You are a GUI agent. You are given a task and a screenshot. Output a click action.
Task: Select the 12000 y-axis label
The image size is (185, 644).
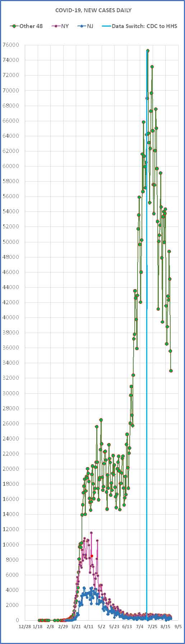click(x=12, y=529)
